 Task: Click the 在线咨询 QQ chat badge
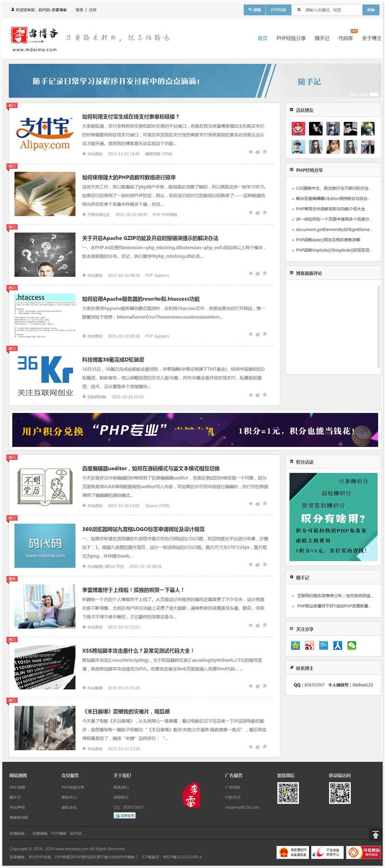coord(125,815)
